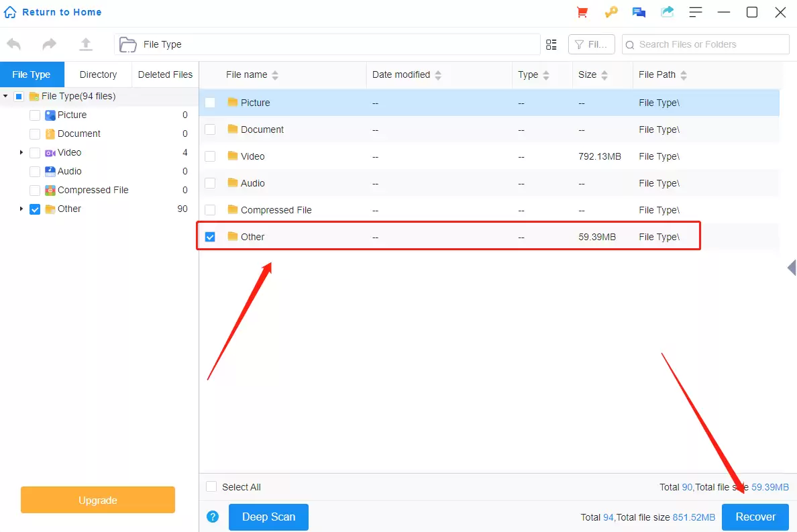
Task: Open the chat support icon
Action: click(x=639, y=12)
